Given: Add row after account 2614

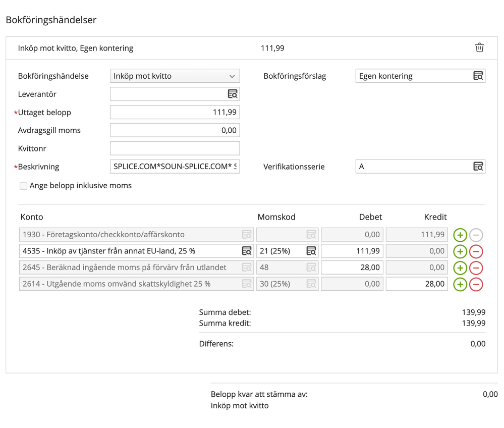Looking at the screenshot, I should coord(460,284).
